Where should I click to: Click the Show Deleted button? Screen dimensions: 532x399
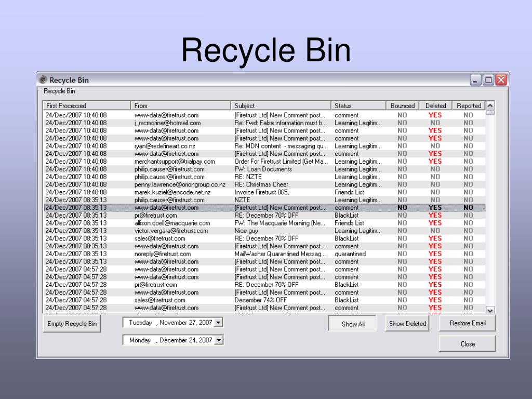click(407, 324)
